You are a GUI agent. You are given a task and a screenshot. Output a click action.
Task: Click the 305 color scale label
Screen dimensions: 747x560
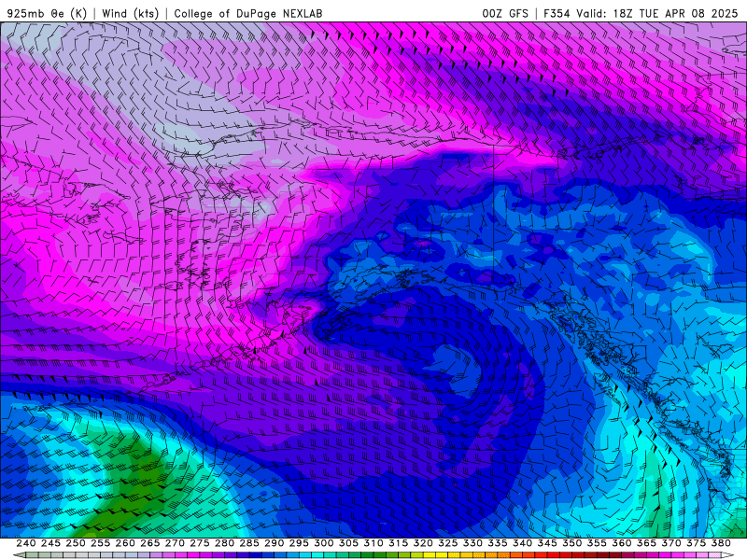(x=348, y=543)
